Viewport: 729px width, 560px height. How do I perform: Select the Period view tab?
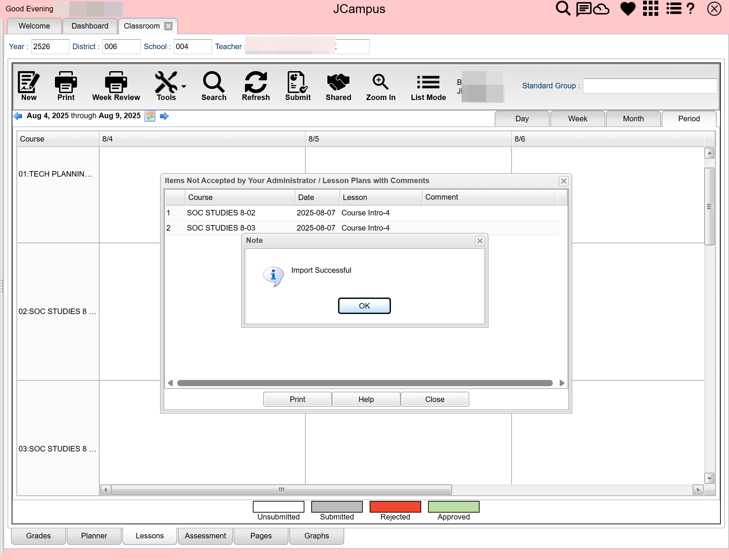click(689, 119)
